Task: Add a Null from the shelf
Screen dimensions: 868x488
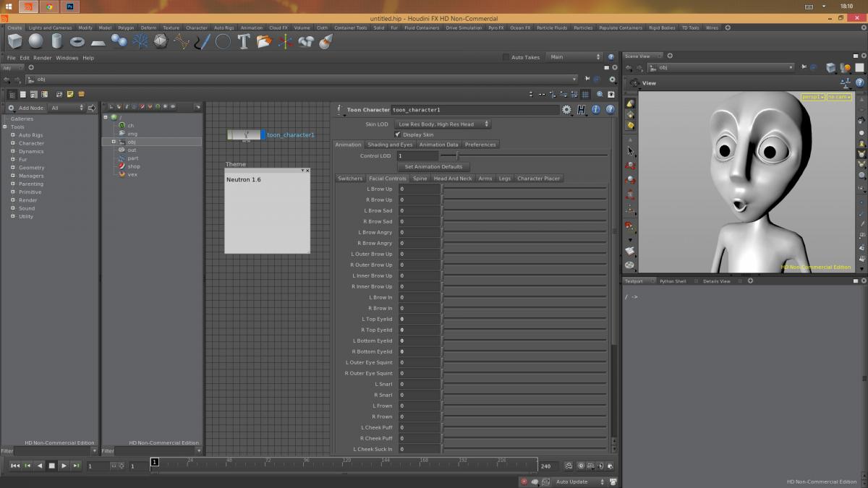Action: [285, 41]
